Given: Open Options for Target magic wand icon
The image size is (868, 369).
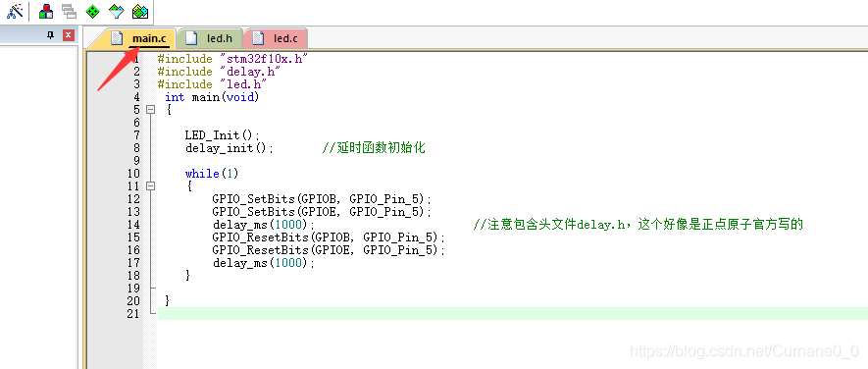Looking at the screenshot, I should point(15,11).
